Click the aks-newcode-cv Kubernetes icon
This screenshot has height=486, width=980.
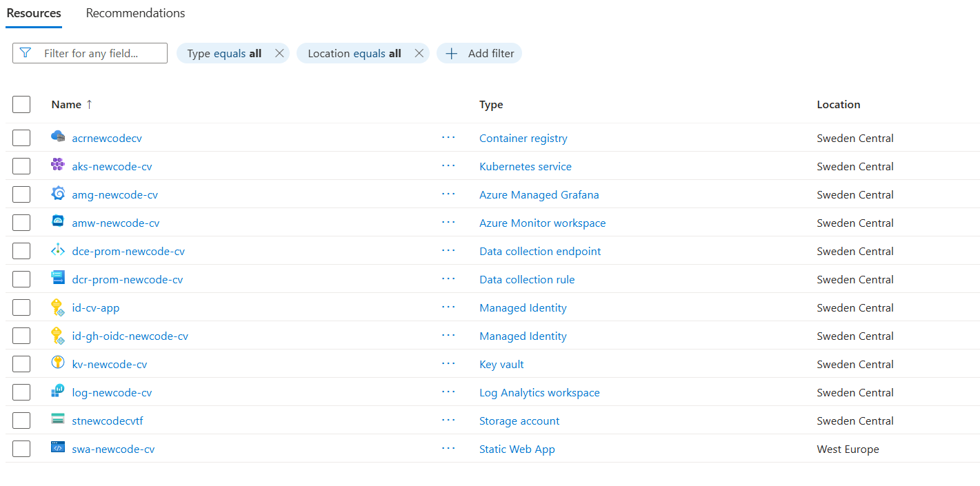(58, 165)
